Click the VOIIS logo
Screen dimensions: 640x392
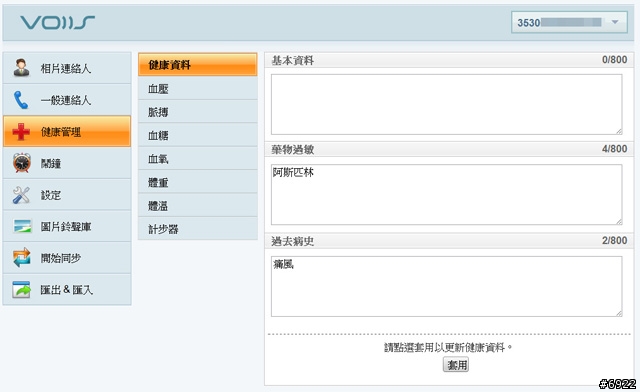[57, 22]
